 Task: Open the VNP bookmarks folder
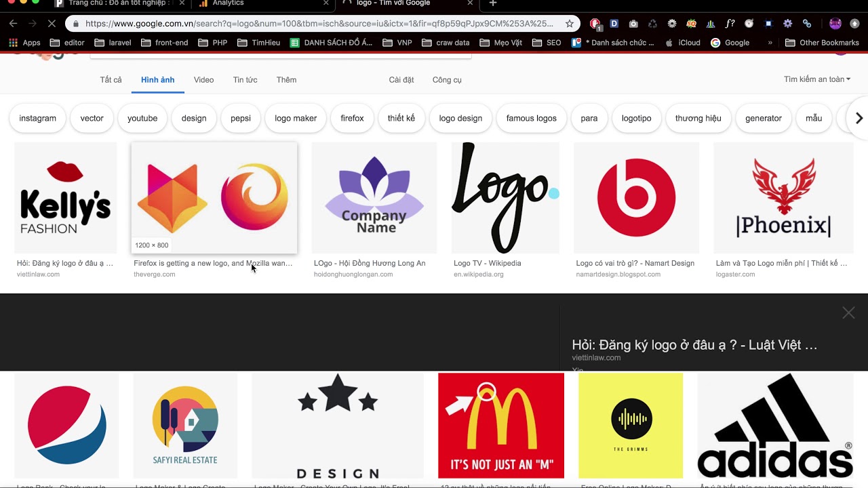tap(397, 43)
